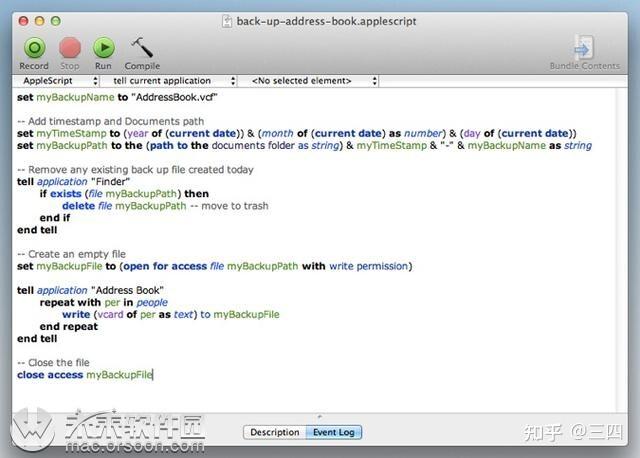Click the 'end if' line
This screenshot has height=458, width=640.
(55, 218)
